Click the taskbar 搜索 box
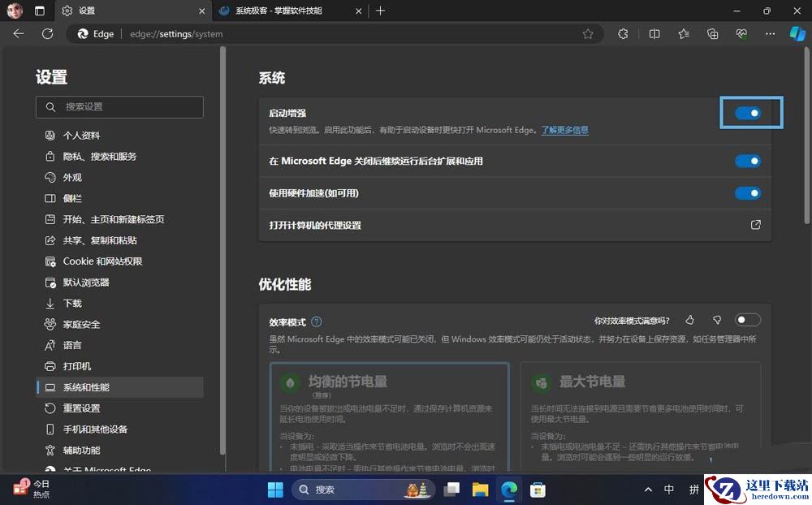This screenshot has width=812, height=505. point(362,490)
